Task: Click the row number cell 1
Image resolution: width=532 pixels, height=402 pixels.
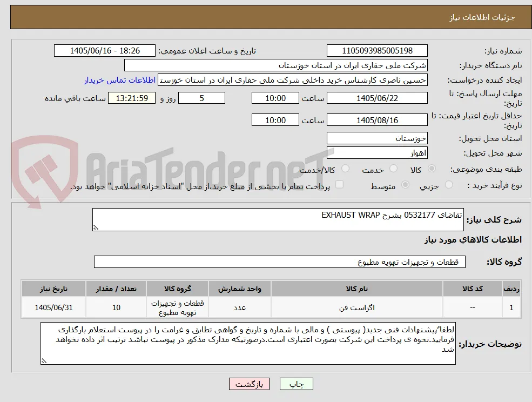Action: click(x=511, y=307)
